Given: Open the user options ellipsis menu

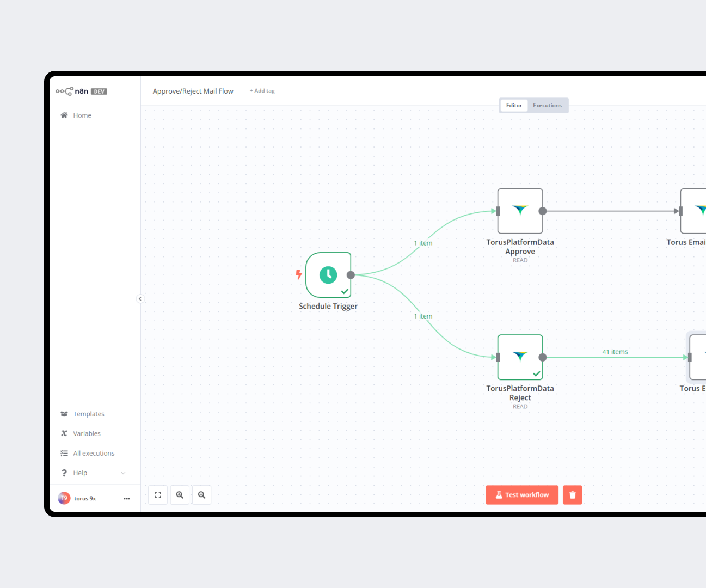Looking at the screenshot, I should click(127, 498).
